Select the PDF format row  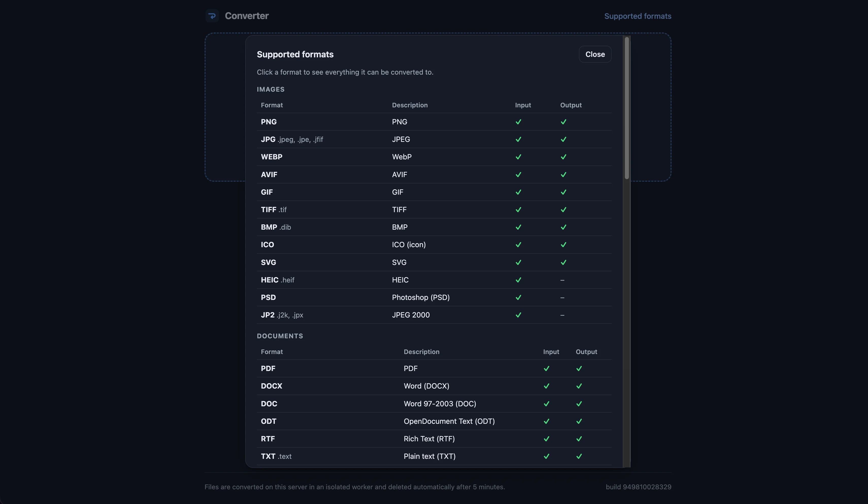pyautogui.click(x=434, y=369)
